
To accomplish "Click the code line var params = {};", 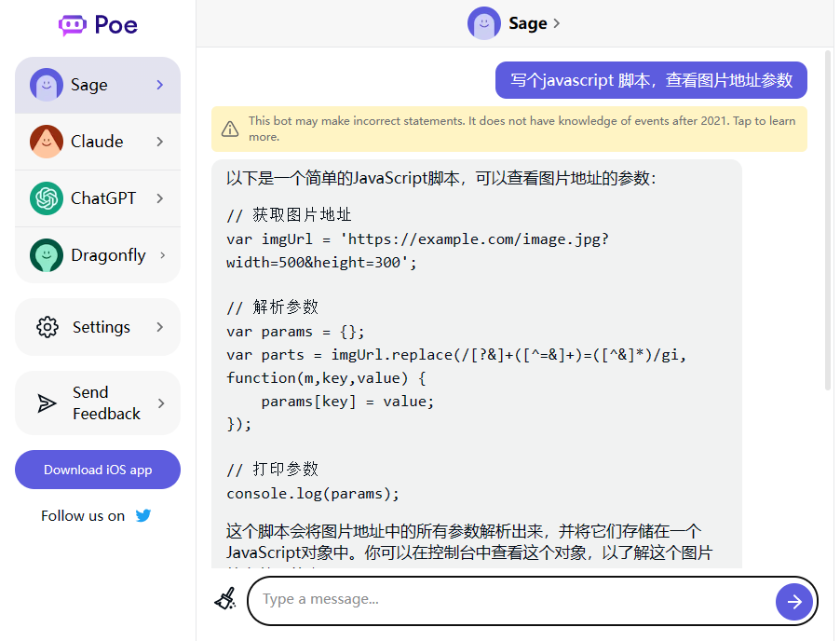I will coord(295,332).
